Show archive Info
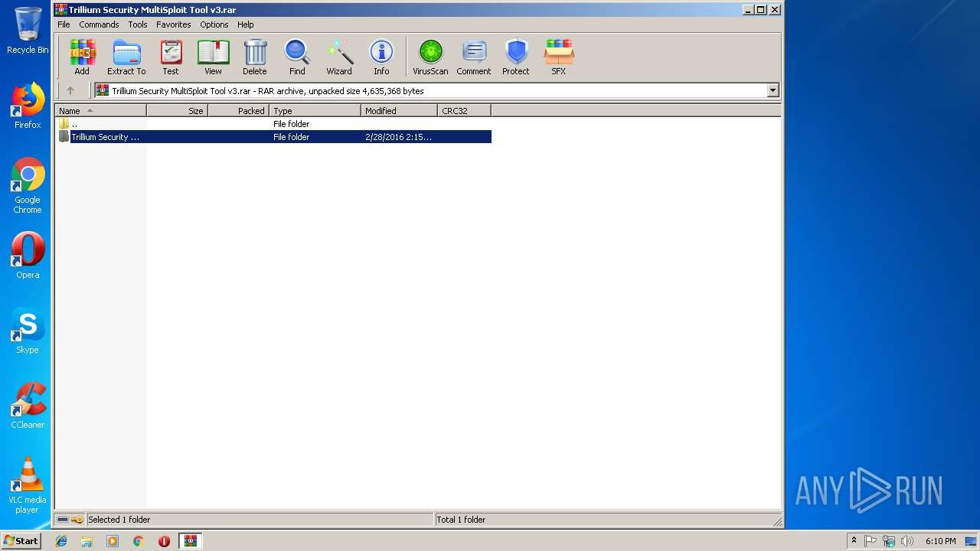Image resolution: width=980 pixels, height=551 pixels. coord(381,57)
